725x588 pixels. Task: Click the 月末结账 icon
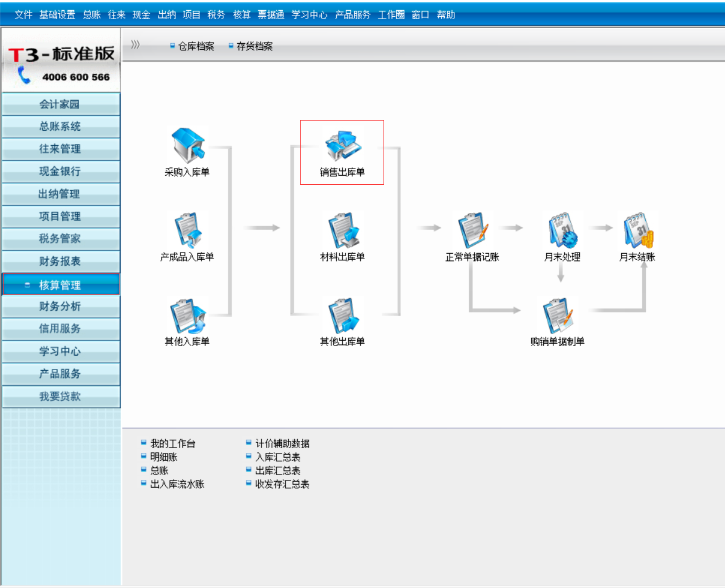[x=637, y=230]
